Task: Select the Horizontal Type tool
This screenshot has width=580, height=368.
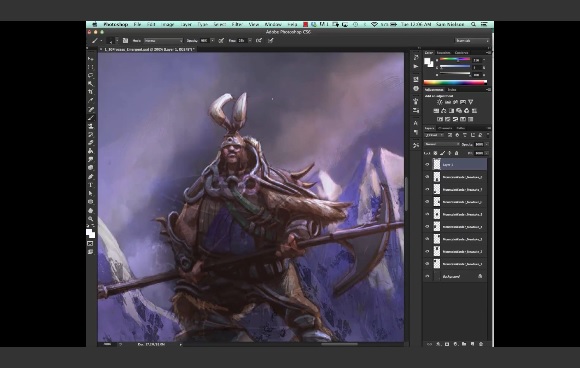Action: 90,185
